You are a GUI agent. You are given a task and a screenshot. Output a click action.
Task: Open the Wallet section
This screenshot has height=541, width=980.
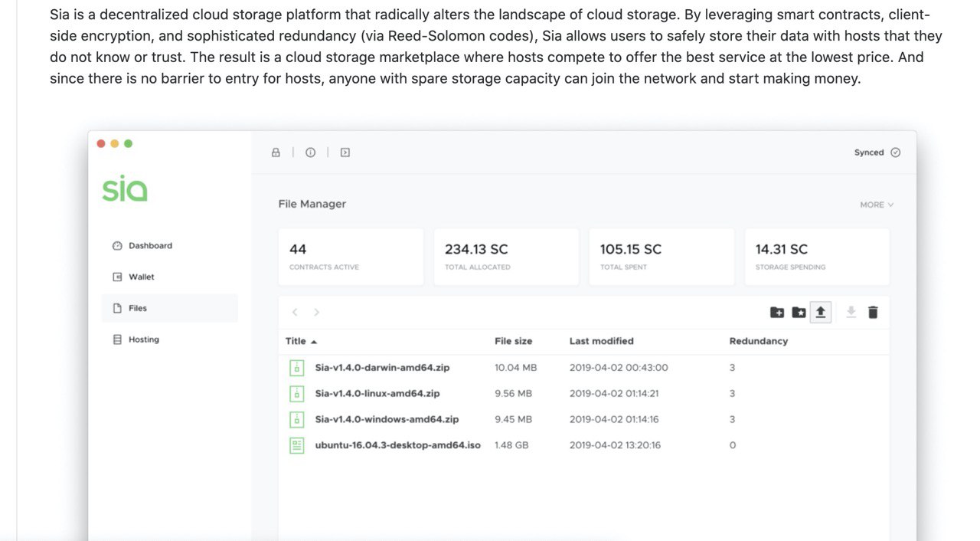(142, 277)
